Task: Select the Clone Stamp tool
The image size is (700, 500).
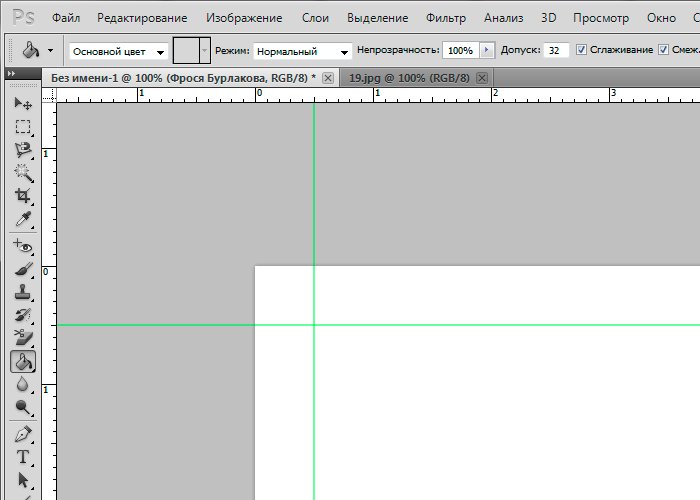Action: coord(23,293)
